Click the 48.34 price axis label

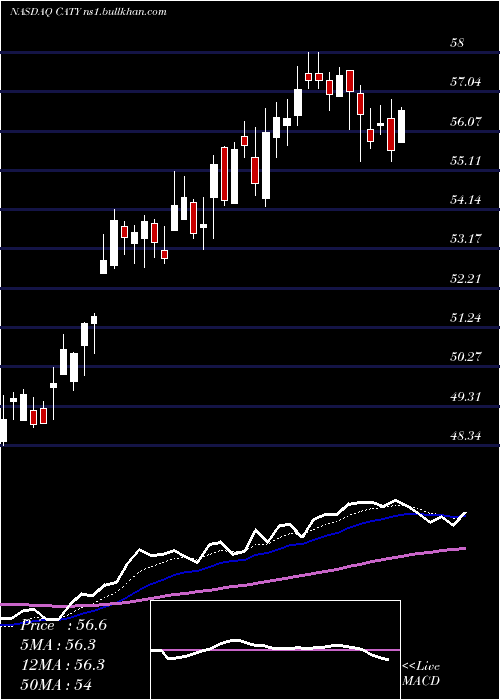(x=466, y=435)
